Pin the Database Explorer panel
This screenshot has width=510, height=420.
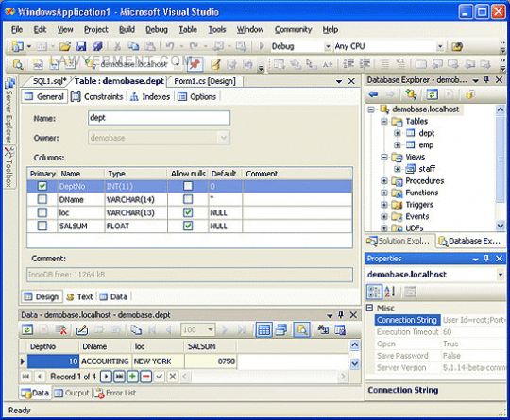click(486, 79)
